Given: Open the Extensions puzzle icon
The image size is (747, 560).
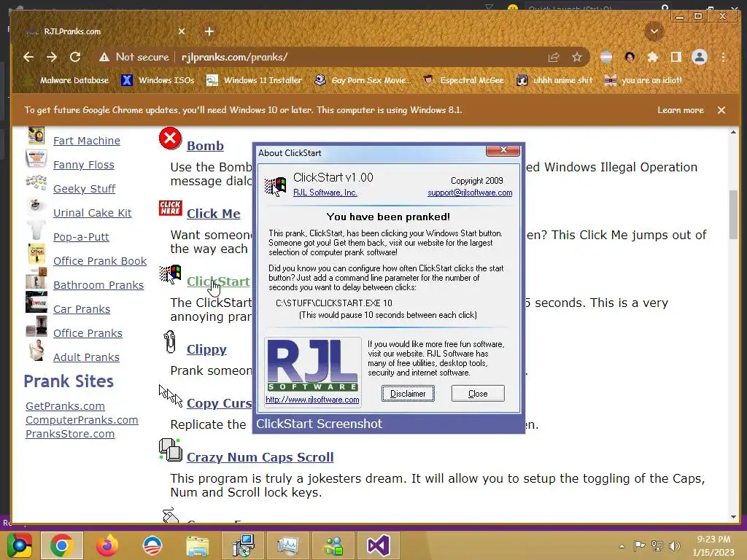Looking at the screenshot, I should pyautogui.click(x=653, y=57).
